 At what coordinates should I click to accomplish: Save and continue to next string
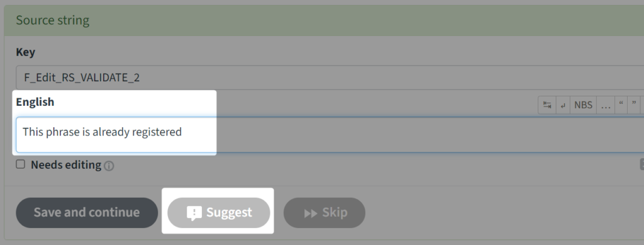click(87, 212)
